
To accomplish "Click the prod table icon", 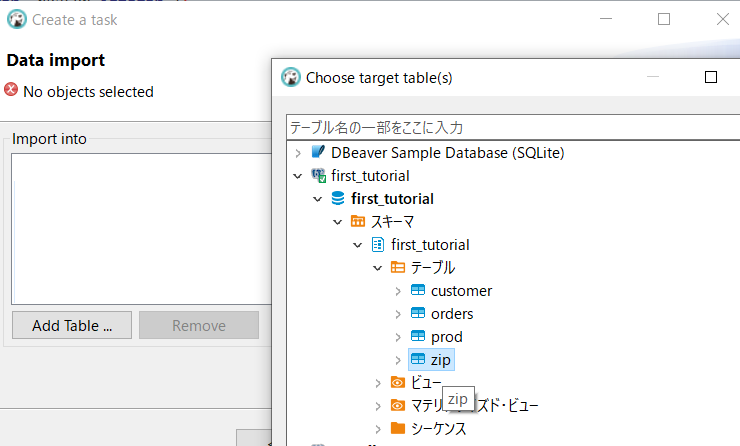I will 418,336.
